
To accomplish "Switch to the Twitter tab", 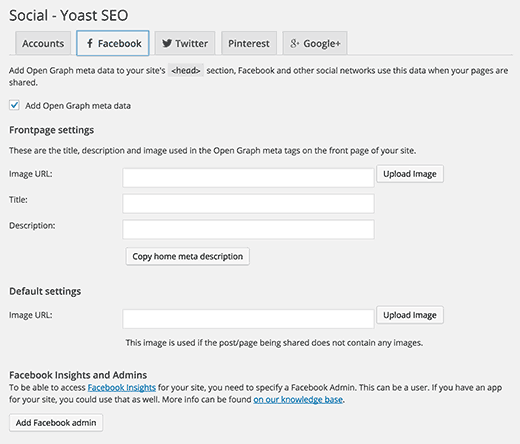I will click(185, 43).
